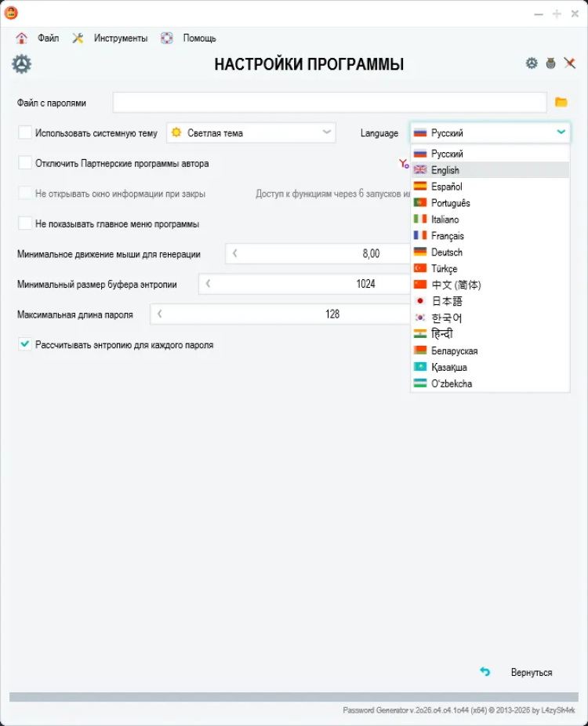Enable "Использовать системную тему" checkbox
588x726 pixels.
pyautogui.click(x=25, y=133)
